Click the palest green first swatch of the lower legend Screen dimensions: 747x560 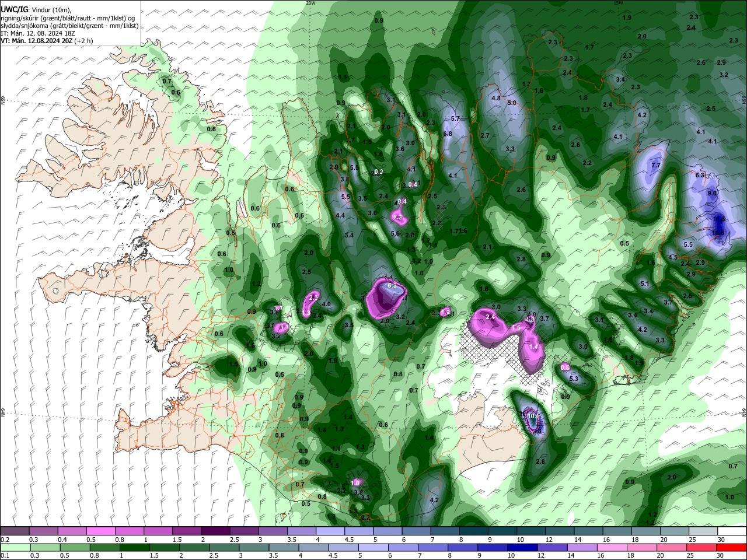point(15,547)
